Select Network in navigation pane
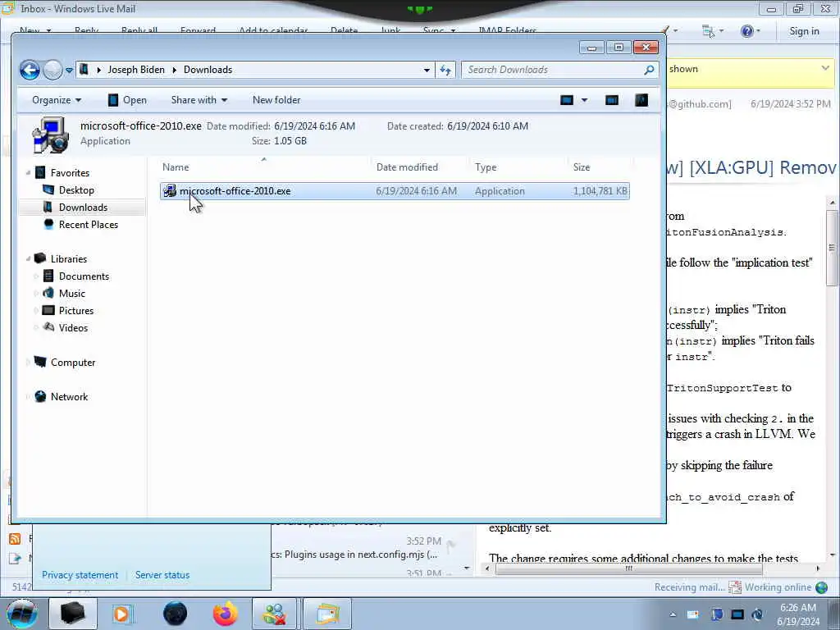This screenshot has height=630, width=840. click(x=69, y=397)
